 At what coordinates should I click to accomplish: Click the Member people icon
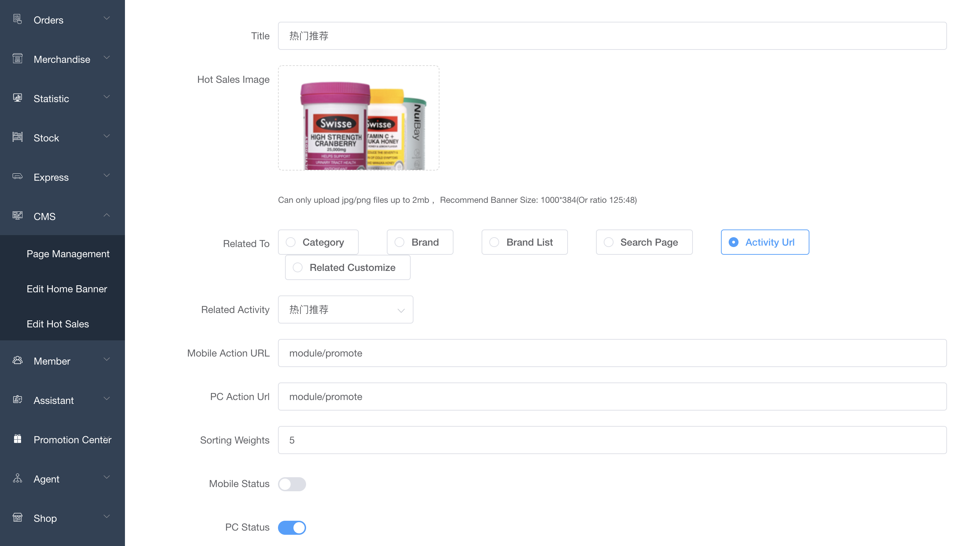coord(18,360)
